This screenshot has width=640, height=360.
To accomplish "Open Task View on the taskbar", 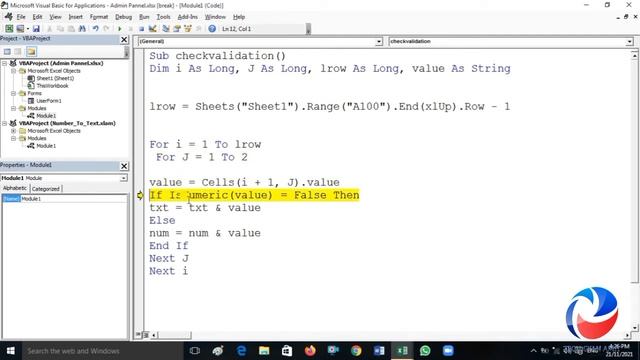I will [195, 351].
